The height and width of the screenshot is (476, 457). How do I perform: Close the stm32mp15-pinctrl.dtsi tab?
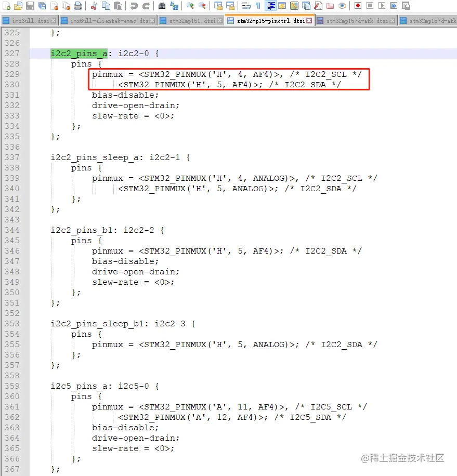[x=309, y=21]
